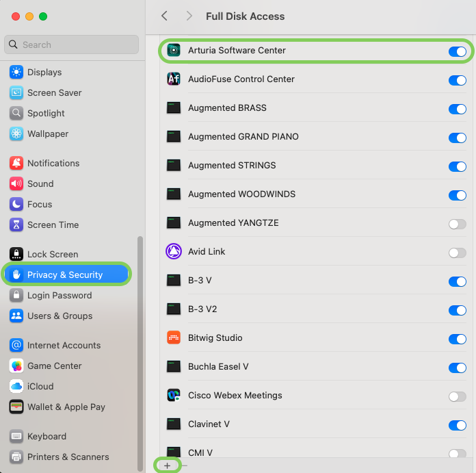Click the Search field in sidebar
This screenshot has width=476, height=473.
pyautogui.click(x=71, y=44)
